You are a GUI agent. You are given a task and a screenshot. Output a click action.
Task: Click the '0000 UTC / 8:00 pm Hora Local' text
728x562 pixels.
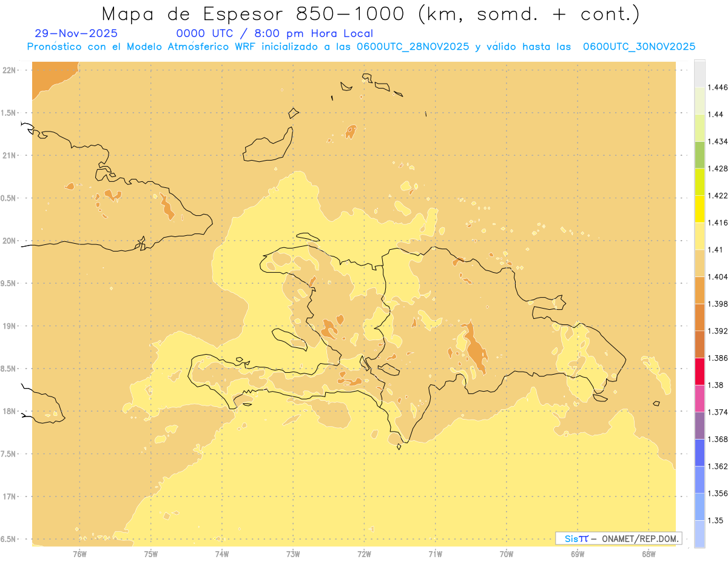(x=275, y=33)
